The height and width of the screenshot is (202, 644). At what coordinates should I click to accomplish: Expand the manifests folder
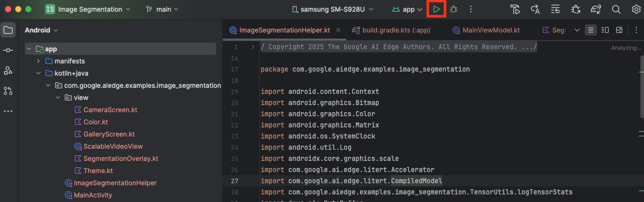[38, 61]
